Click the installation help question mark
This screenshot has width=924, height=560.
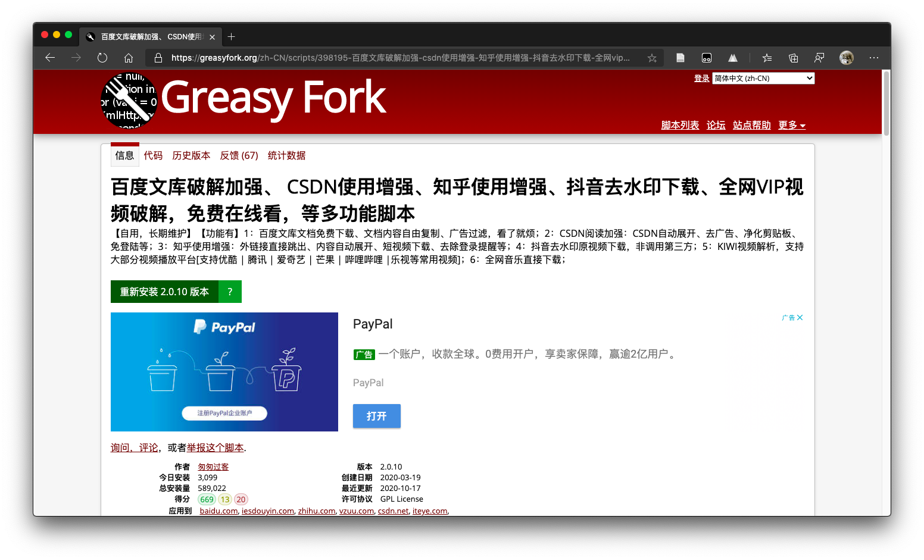tap(230, 292)
